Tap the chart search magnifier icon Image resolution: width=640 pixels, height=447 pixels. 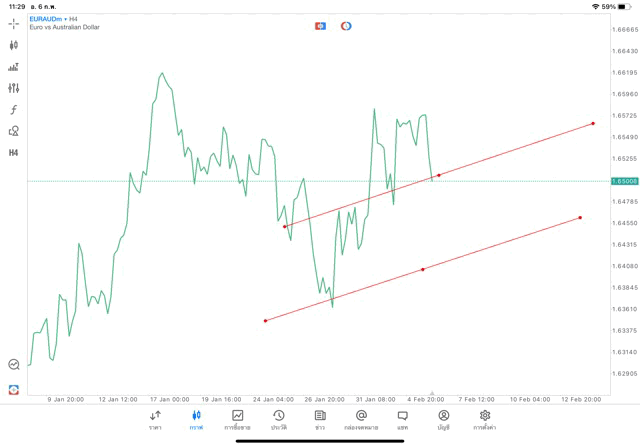coord(14,365)
